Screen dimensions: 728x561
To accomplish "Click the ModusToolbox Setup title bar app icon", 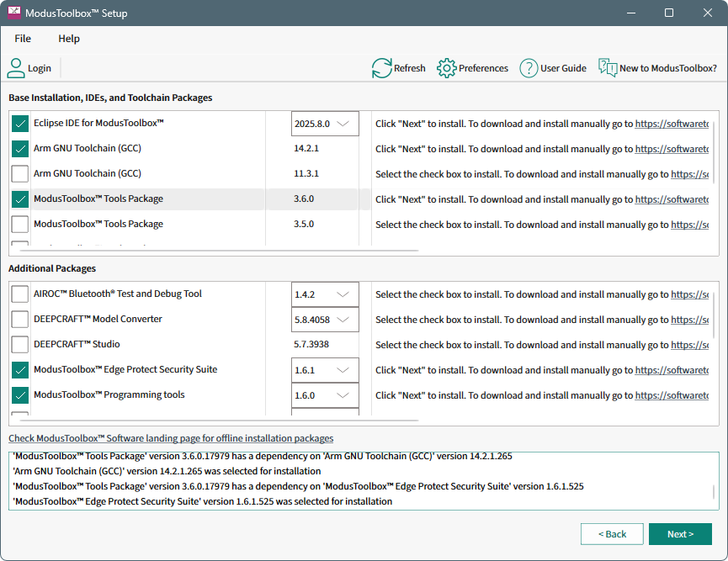I will click(x=14, y=13).
